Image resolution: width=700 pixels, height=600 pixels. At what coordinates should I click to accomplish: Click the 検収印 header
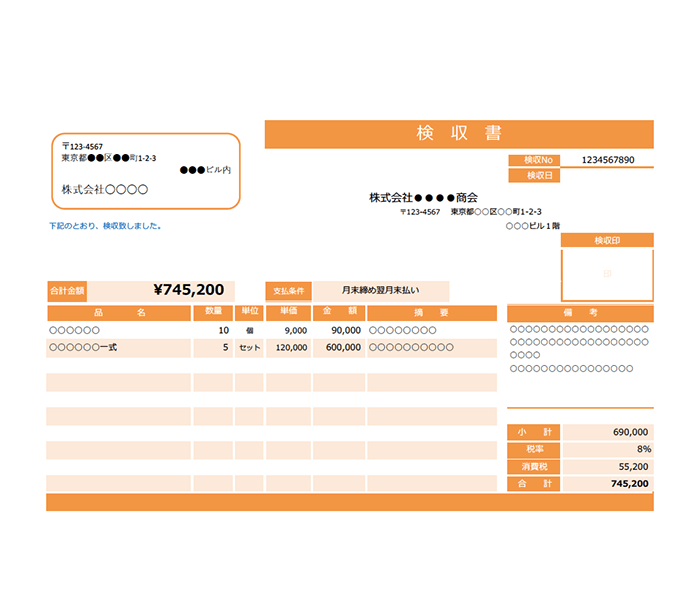[x=607, y=240]
